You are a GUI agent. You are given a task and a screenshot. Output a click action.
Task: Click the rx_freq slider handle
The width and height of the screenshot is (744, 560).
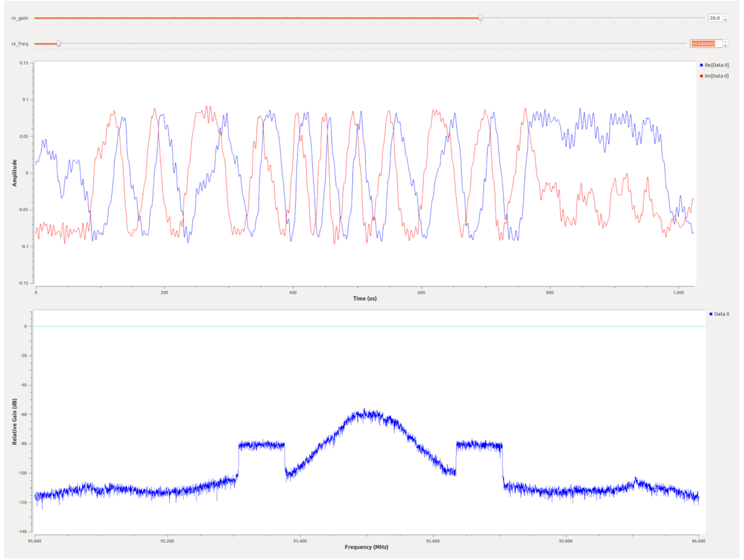click(59, 44)
